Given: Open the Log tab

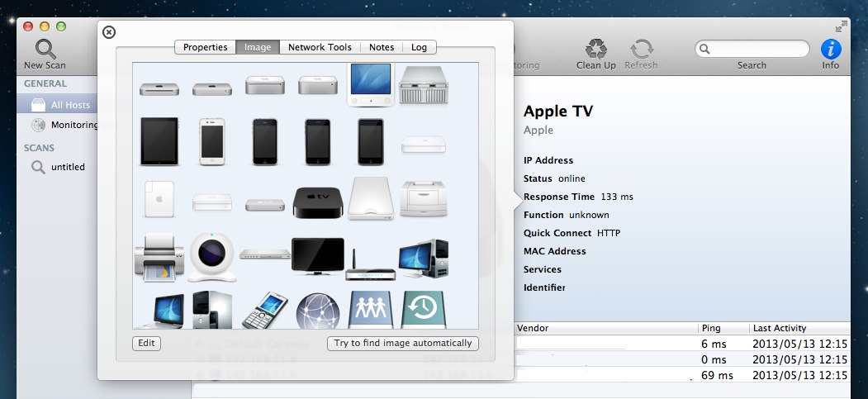Looking at the screenshot, I should point(419,47).
